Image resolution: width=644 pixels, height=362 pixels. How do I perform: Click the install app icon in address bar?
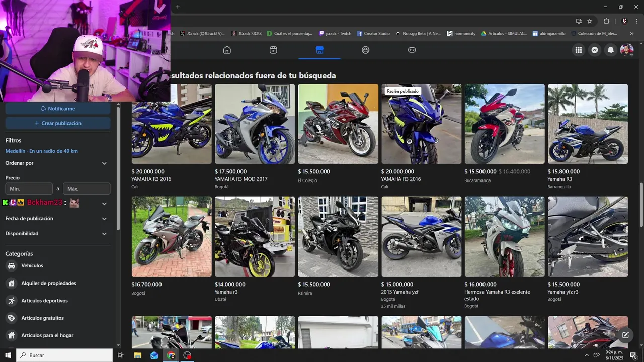579,21
